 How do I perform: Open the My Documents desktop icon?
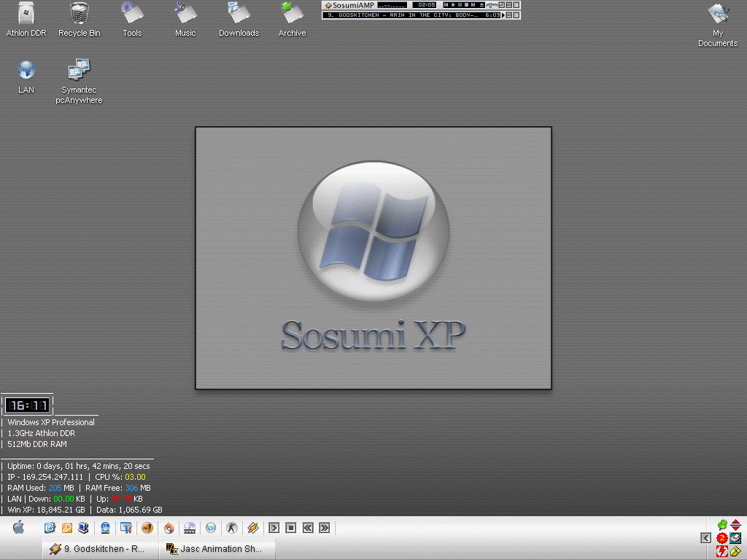pos(718,13)
